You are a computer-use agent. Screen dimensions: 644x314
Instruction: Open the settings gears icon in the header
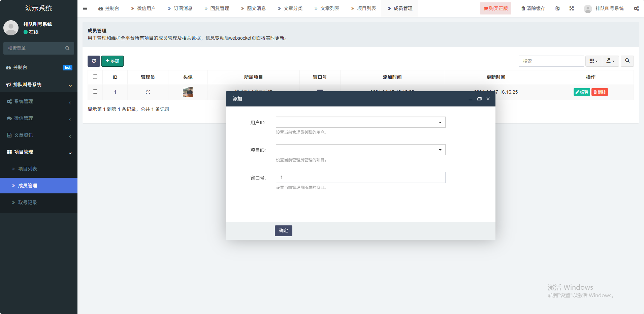636,8
